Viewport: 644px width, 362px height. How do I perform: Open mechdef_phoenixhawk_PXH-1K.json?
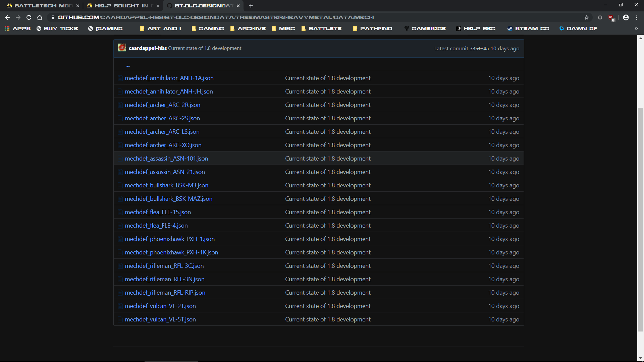click(x=171, y=252)
